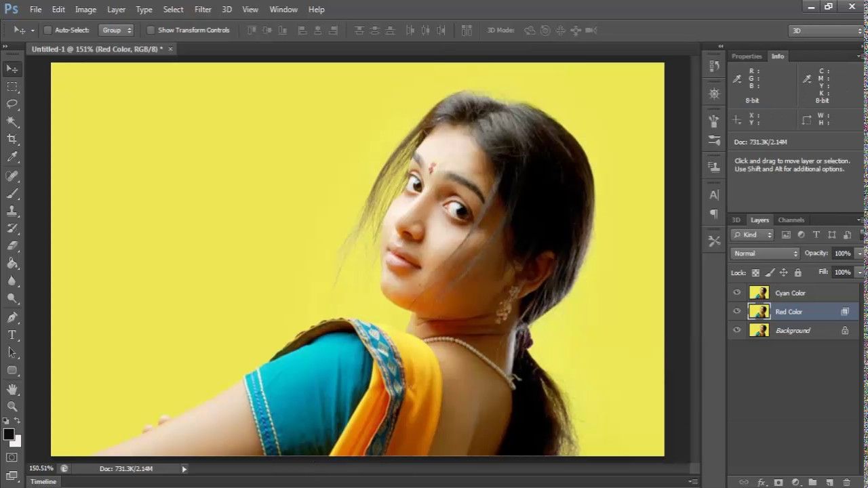Select the Horizontal Type tool
Image resolution: width=868 pixels, height=488 pixels.
12,335
